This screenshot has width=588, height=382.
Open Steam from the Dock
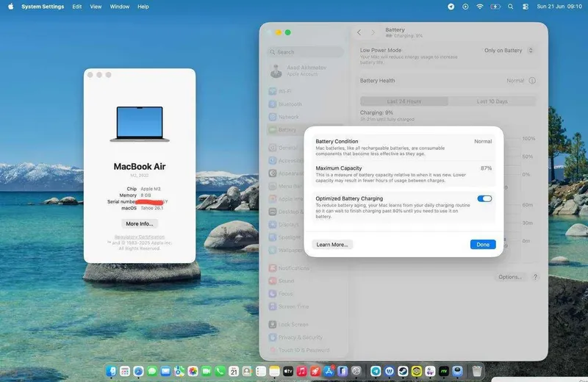(403, 371)
